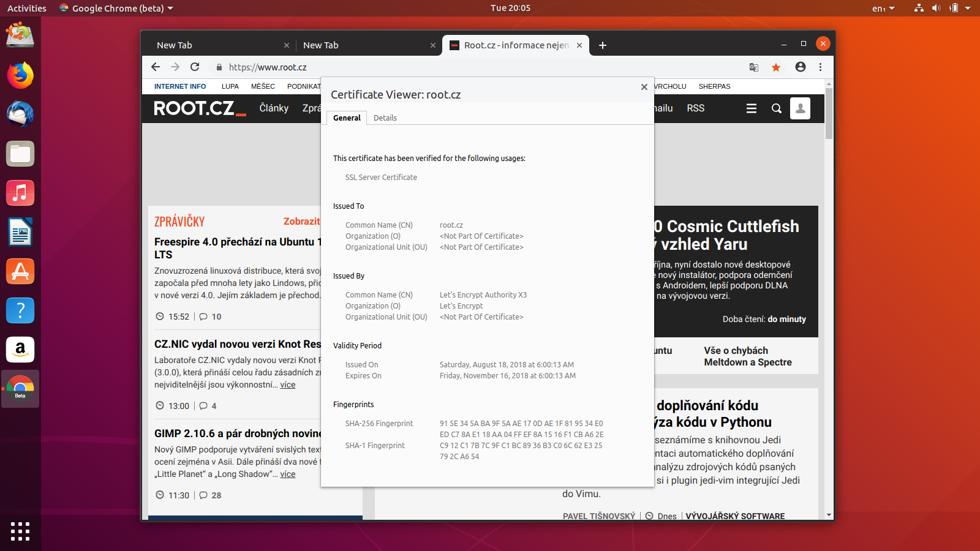This screenshot has width=980, height=551.
Task: Open the system power menu arrow
Action: coord(968,9)
